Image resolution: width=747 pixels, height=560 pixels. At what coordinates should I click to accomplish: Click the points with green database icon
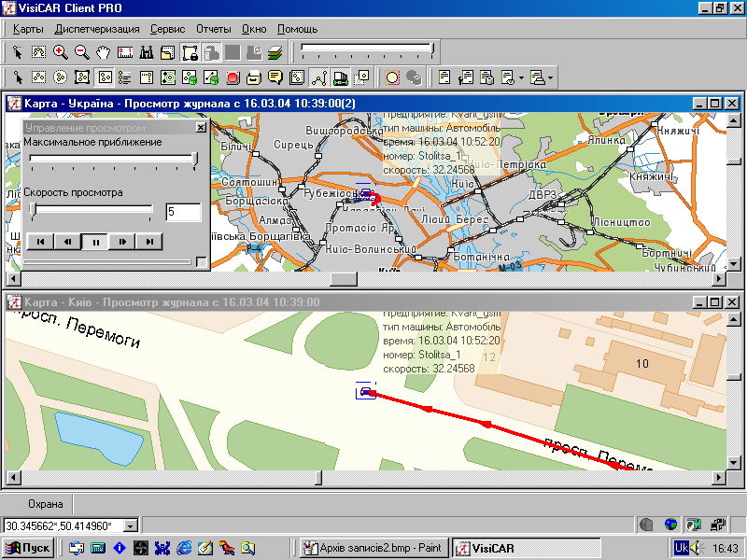point(190,77)
